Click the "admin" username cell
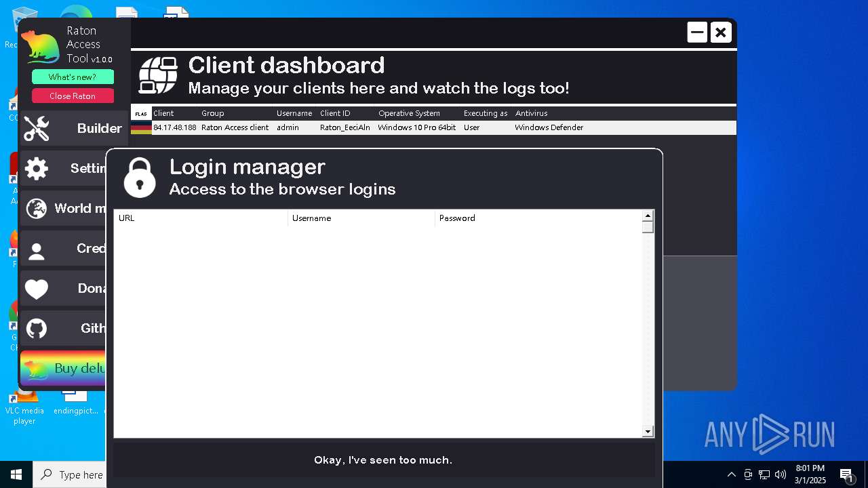 pos(288,127)
